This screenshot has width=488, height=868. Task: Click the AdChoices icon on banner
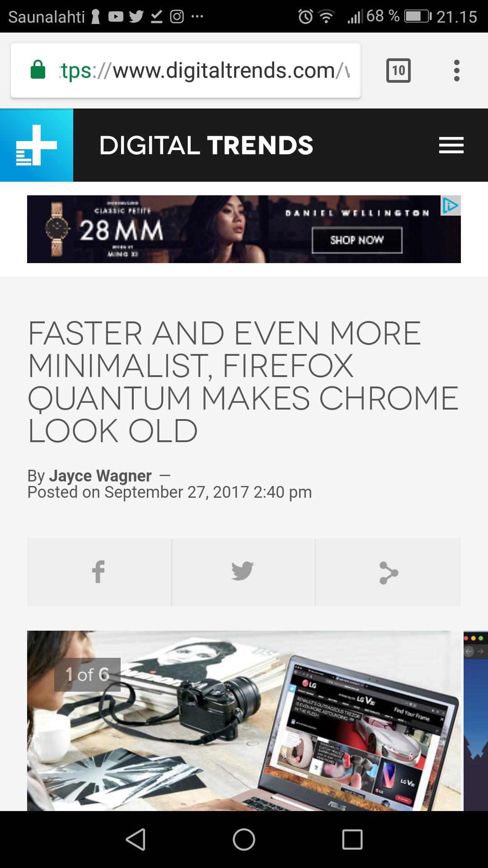[x=450, y=206]
